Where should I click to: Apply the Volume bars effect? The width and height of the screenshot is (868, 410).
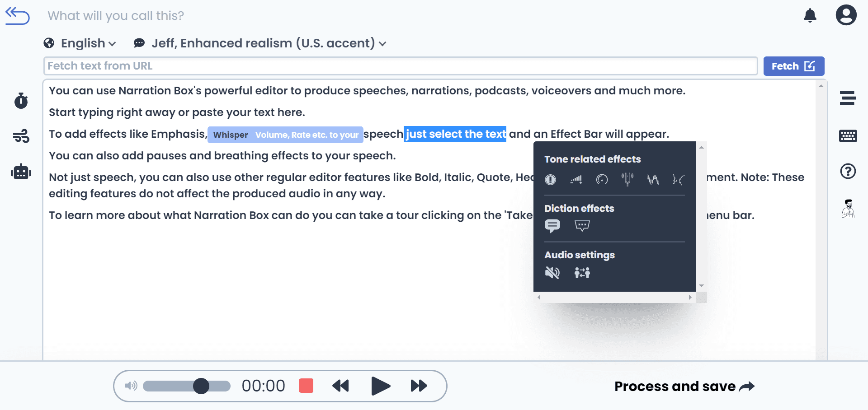coord(576,180)
